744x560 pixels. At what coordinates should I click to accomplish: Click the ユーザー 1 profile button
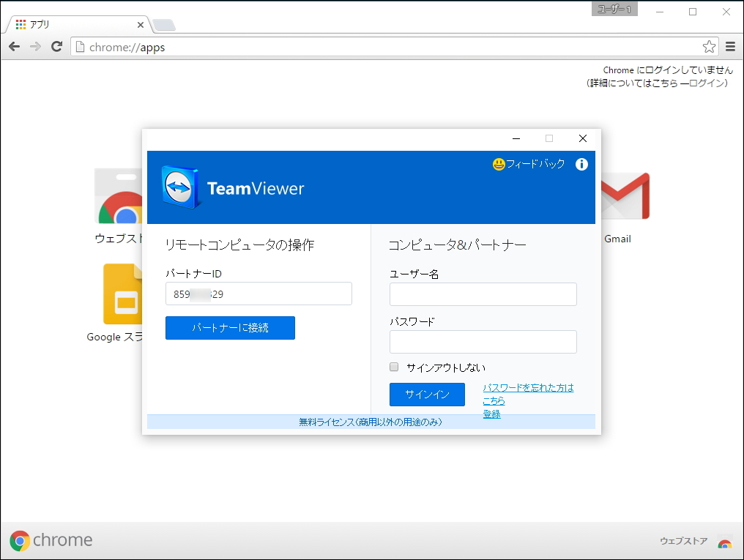(614, 10)
